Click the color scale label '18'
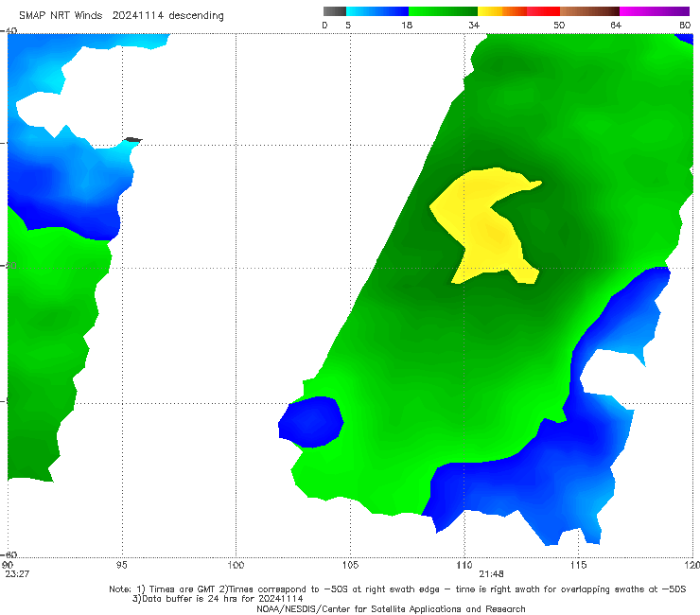 [407, 25]
